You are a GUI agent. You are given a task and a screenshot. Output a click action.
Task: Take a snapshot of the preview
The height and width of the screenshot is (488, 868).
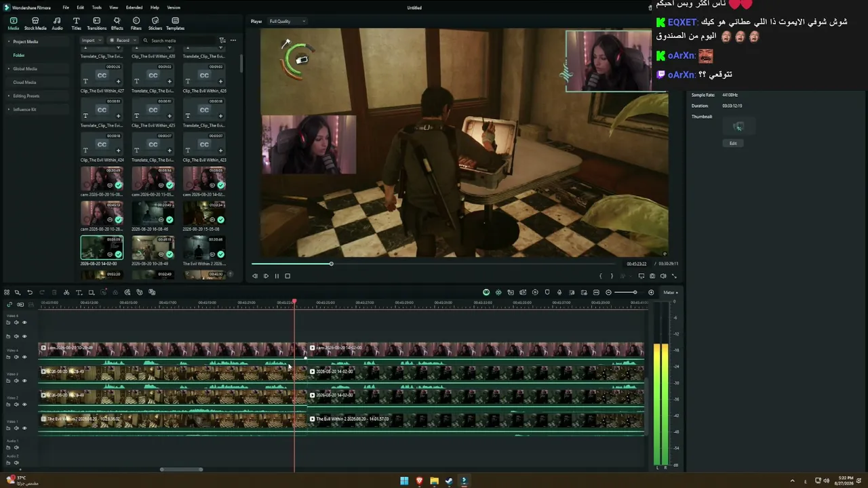[x=652, y=276]
